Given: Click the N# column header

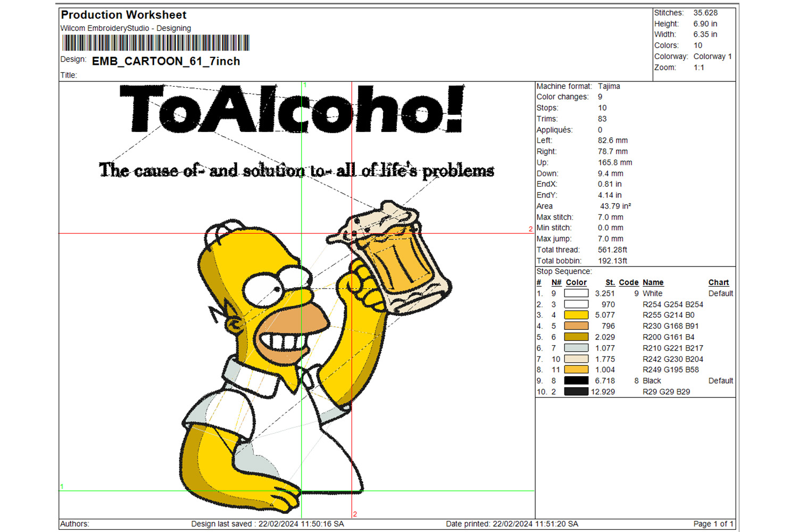Looking at the screenshot, I should pyautogui.click(x=556, y=282).
